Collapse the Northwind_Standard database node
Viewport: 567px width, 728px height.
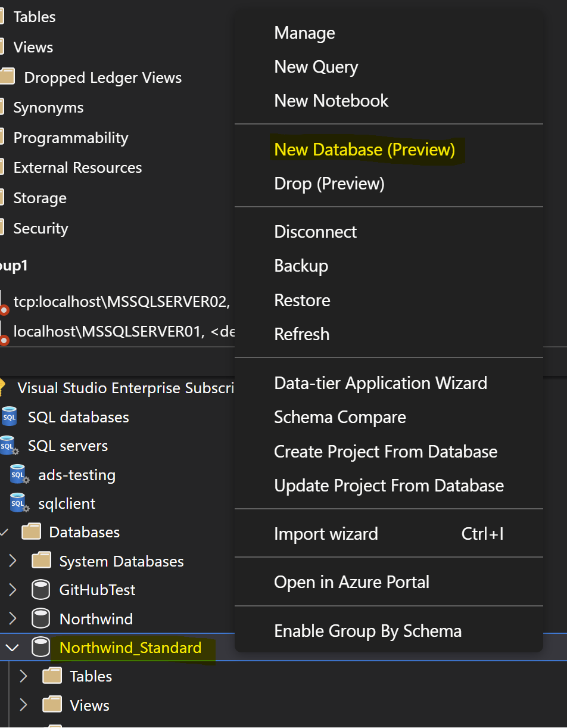coord(13,647)
